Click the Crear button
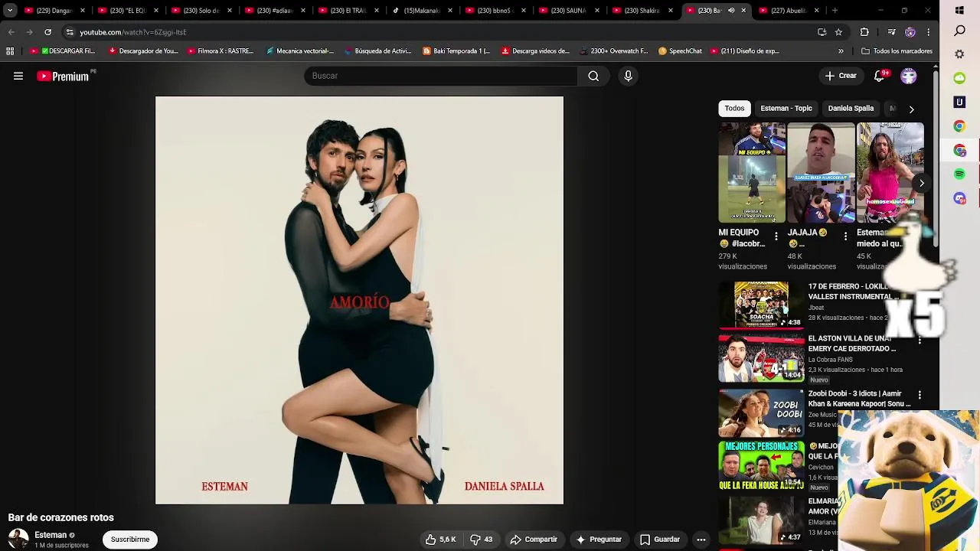The height and width of the screenshot is (551, 980). (841, 76)
